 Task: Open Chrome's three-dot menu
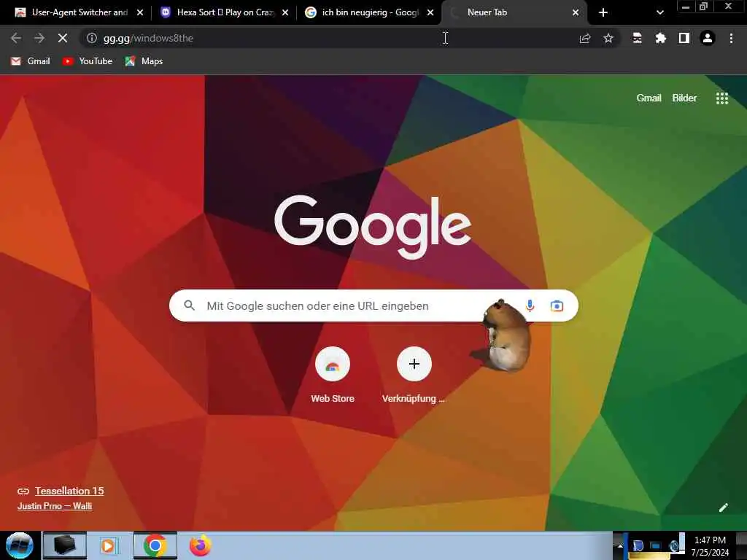tap(731, 38)
